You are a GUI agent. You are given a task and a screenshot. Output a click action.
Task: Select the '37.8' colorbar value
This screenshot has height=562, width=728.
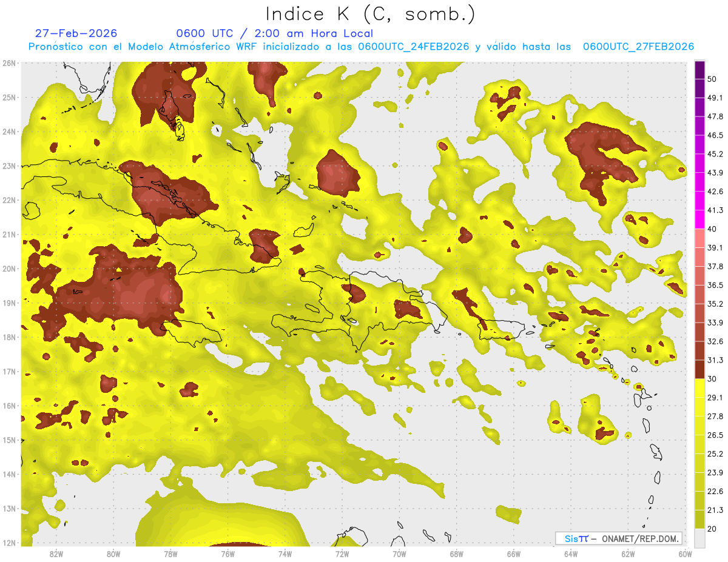pos(715,266)
